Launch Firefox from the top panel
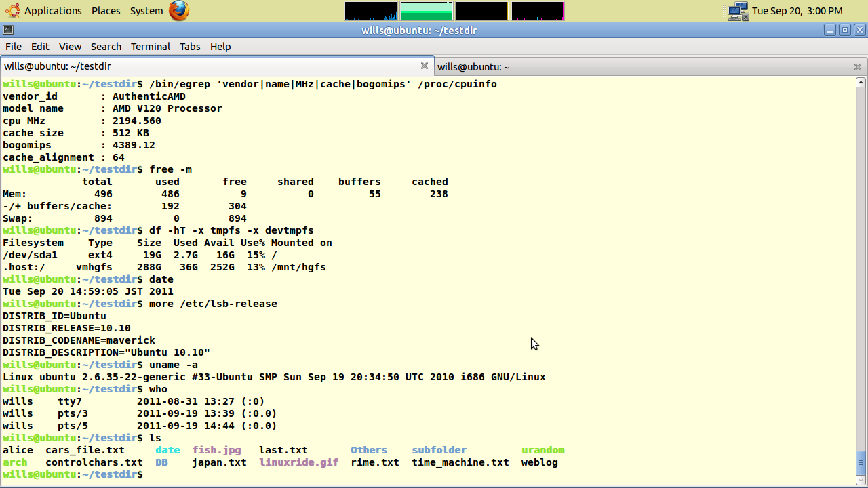This screenshot has width=868, height=488. (x=179, y=11)
